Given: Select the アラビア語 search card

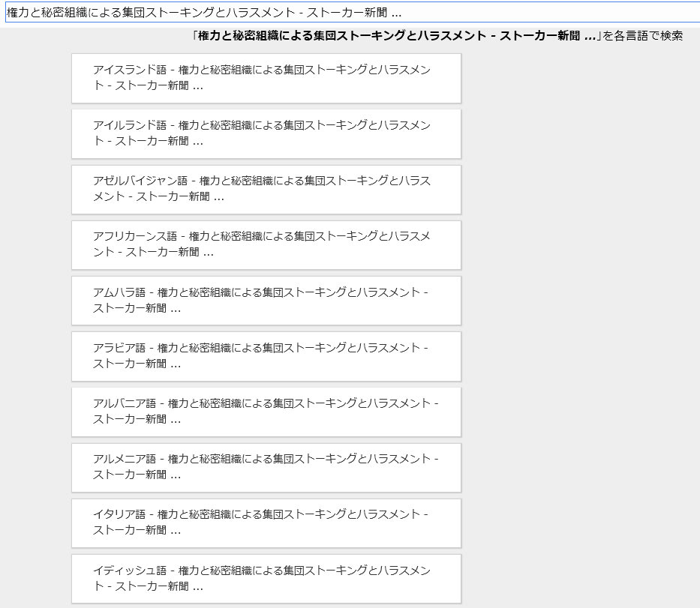Looking at the screenshot, I should pos(266,356).
